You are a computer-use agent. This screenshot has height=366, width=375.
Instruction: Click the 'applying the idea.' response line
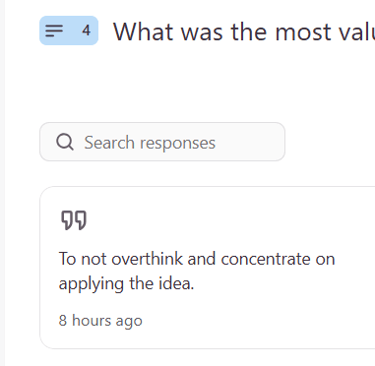click(x=126, y=284)
